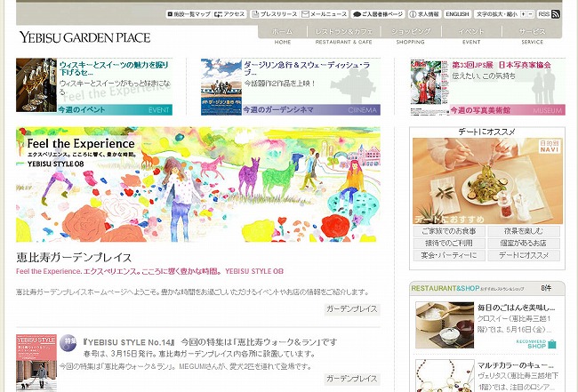Switch site language to ENGLISH

pos(457,15)
